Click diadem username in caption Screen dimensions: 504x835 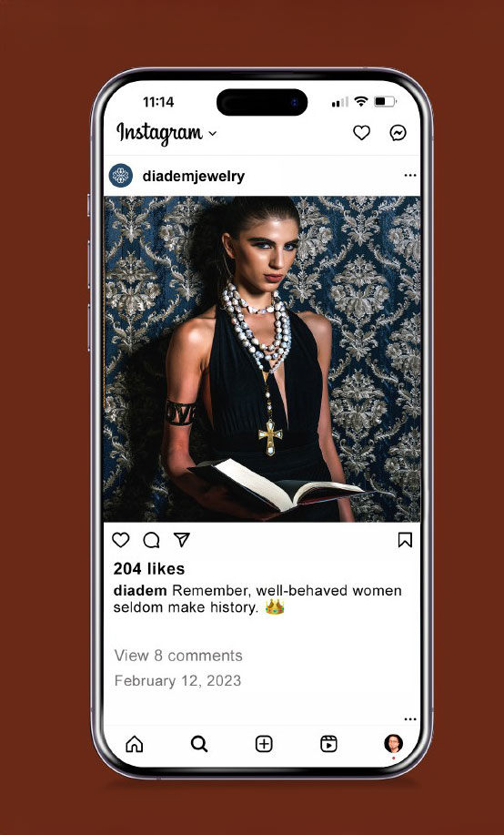[140, 591]
